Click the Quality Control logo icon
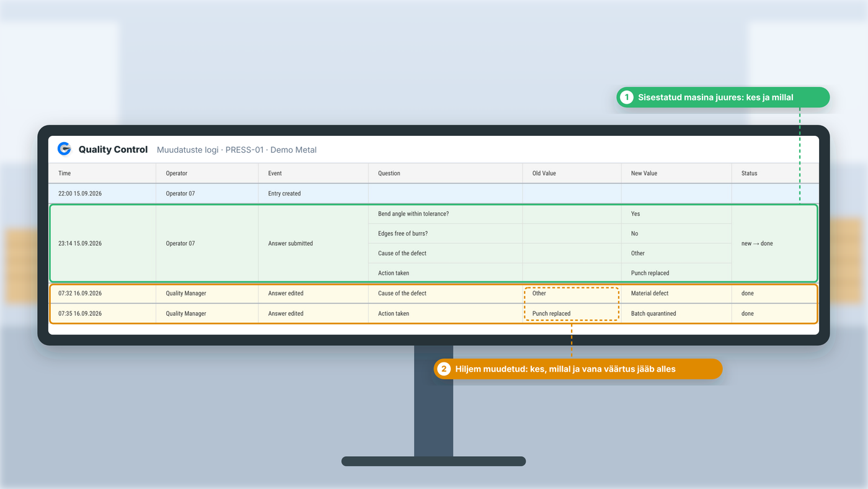This screenshot has width=868, height=489. 64,149
